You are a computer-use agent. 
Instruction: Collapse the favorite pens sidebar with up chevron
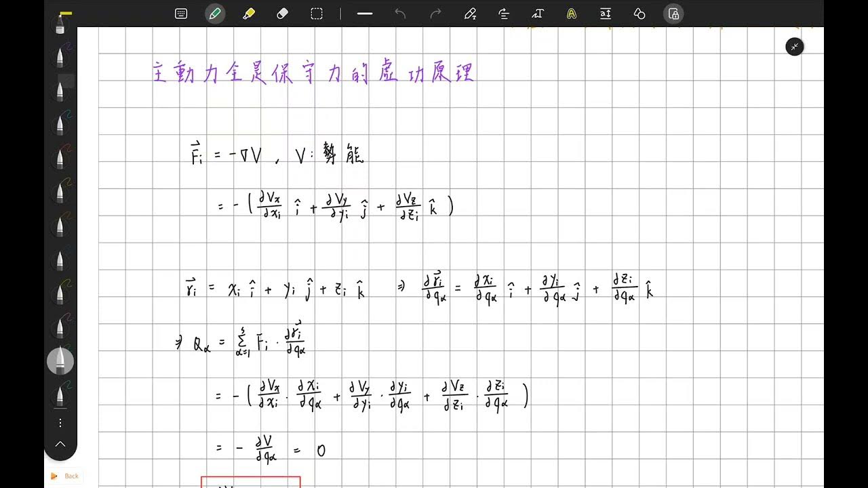point(60,445)
